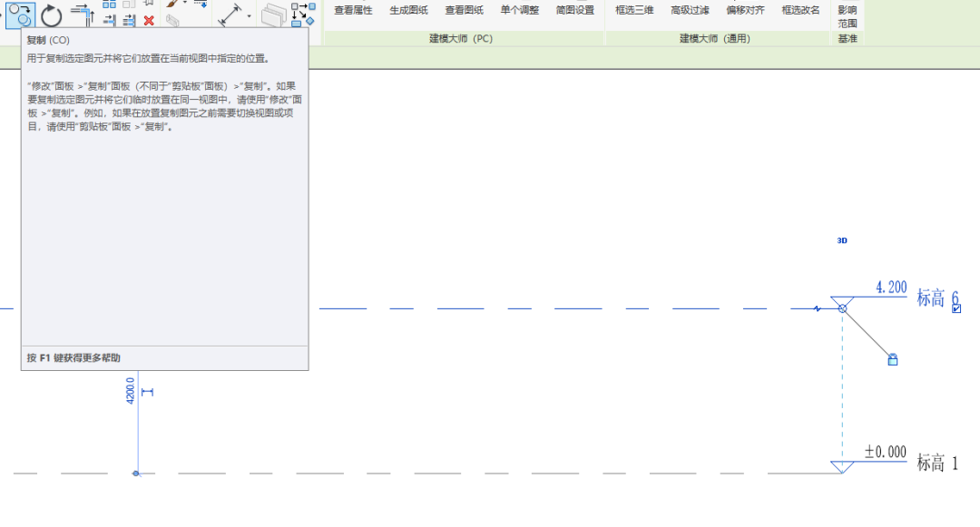Viewport: 980px width, 527px height.
Task: Click 单个调整 button
Action: click(x=520, y=10)
